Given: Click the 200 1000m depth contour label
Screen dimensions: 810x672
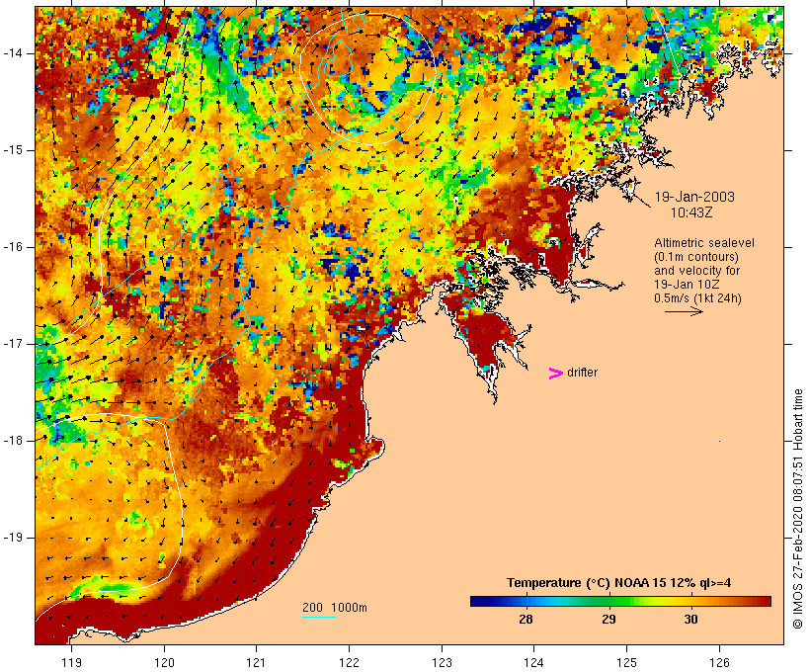Looking at the screenshot, I should 334,607.
